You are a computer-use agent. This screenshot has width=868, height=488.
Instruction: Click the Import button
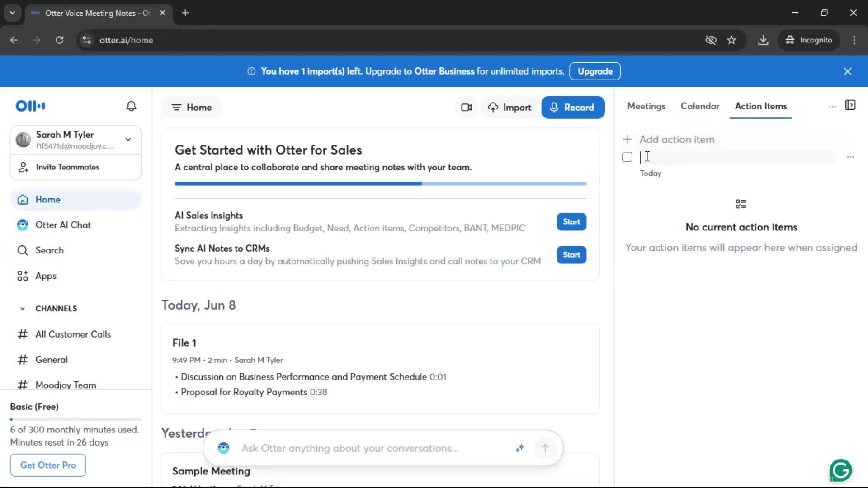[509, 108]
